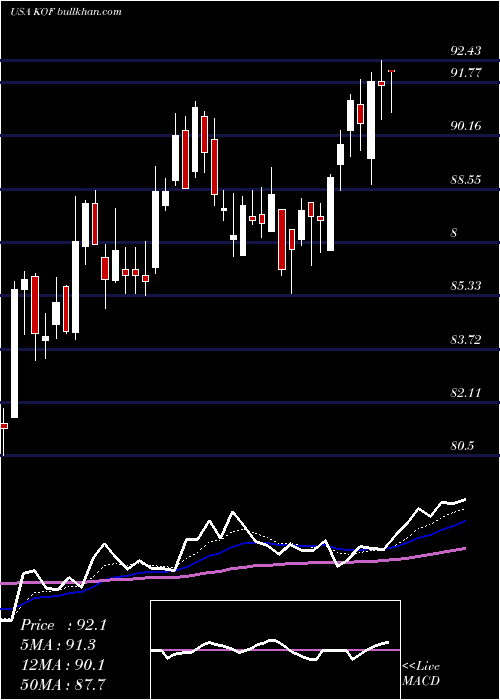
Task: Click the 82.11 price level label
Action: click(x=466, y=393)
